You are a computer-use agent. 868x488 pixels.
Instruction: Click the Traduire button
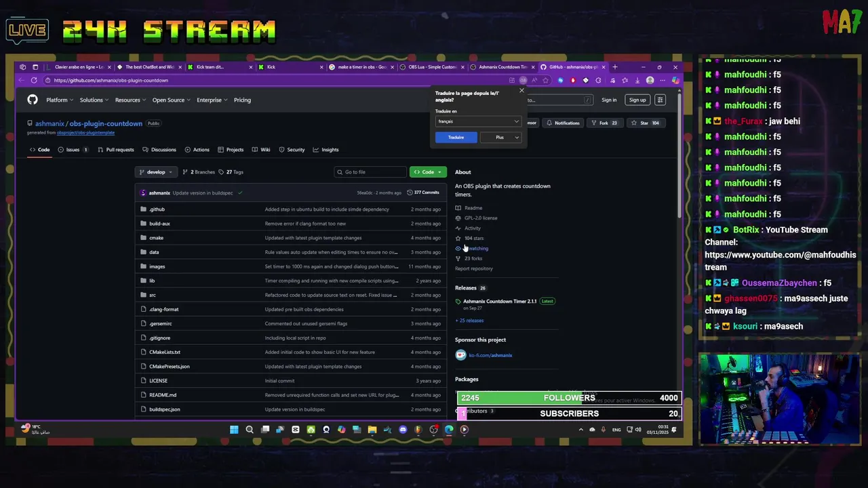(x=456, y=138)
